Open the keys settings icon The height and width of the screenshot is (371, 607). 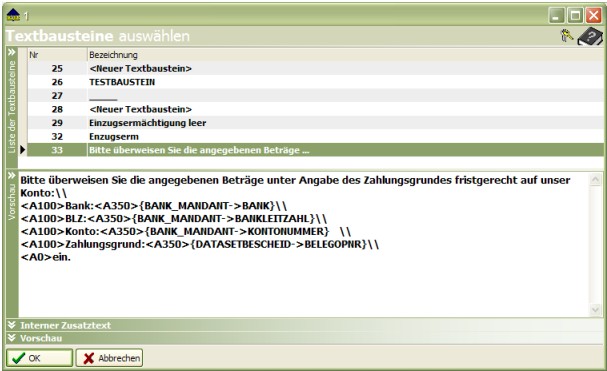click(567, 36)
